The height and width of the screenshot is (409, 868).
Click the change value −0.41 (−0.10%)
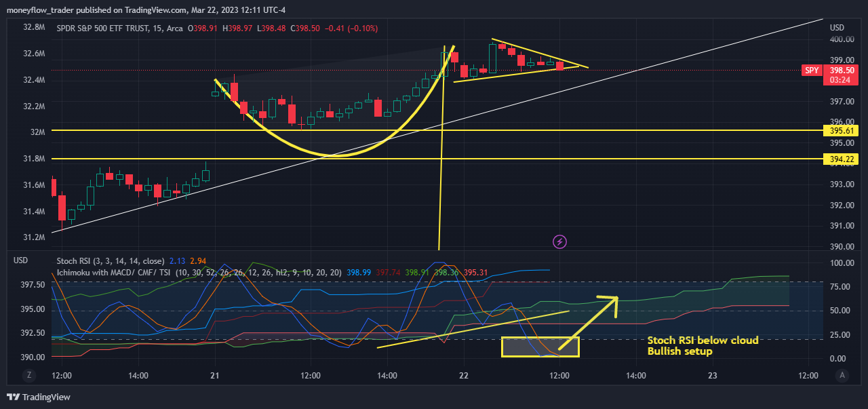[x=351, y=28]
